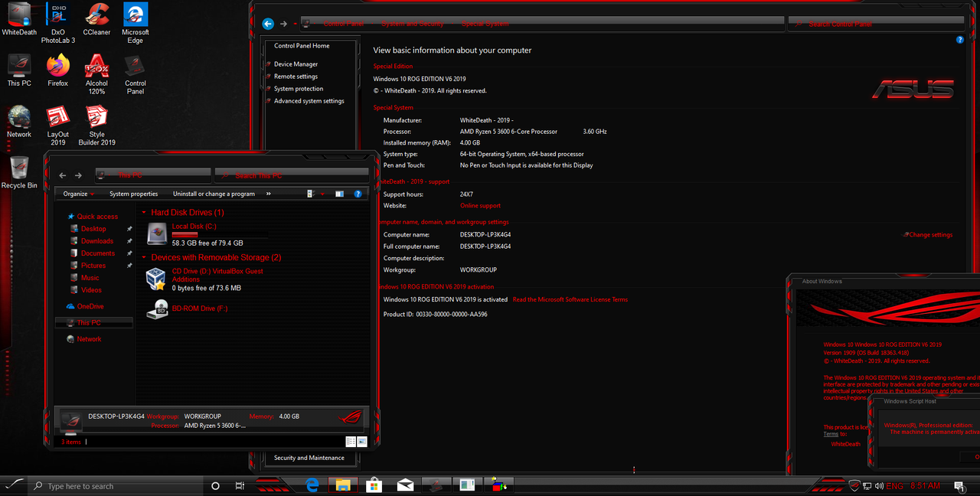Select Documents in the navigation pane
This screenshot has height=496, width=980.
pos(98,253)
